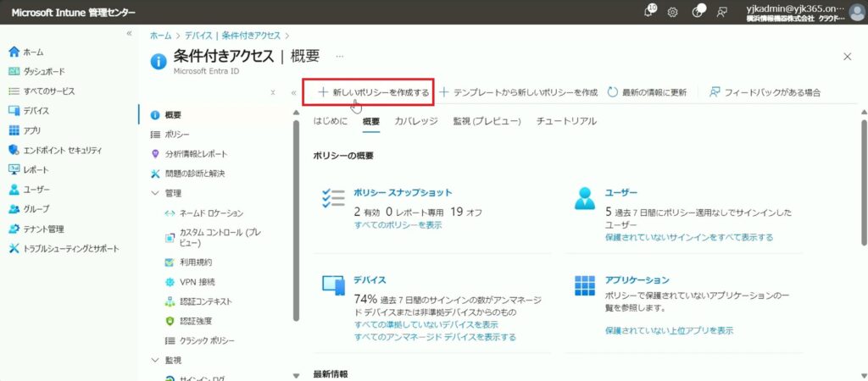Collapse the 管理 section
Image resolution: width=868 pixels, height=381 pixels.
tap(155, 194)
